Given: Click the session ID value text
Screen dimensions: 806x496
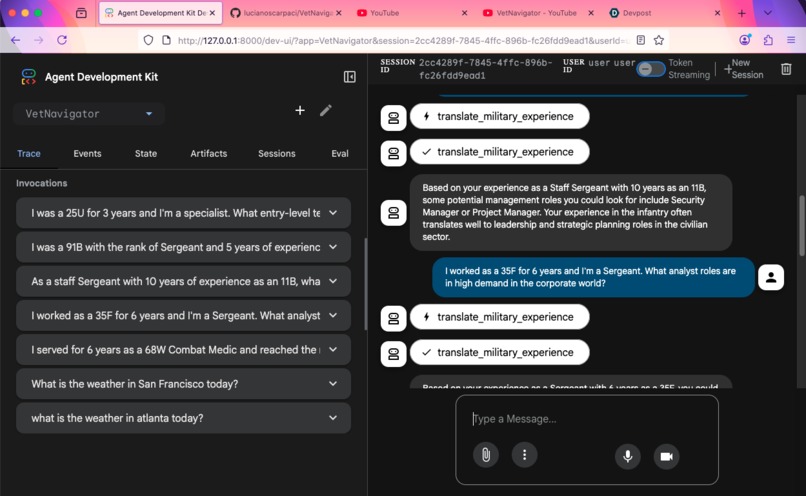Looking at the screenshot, I should [x=485, y=69].
